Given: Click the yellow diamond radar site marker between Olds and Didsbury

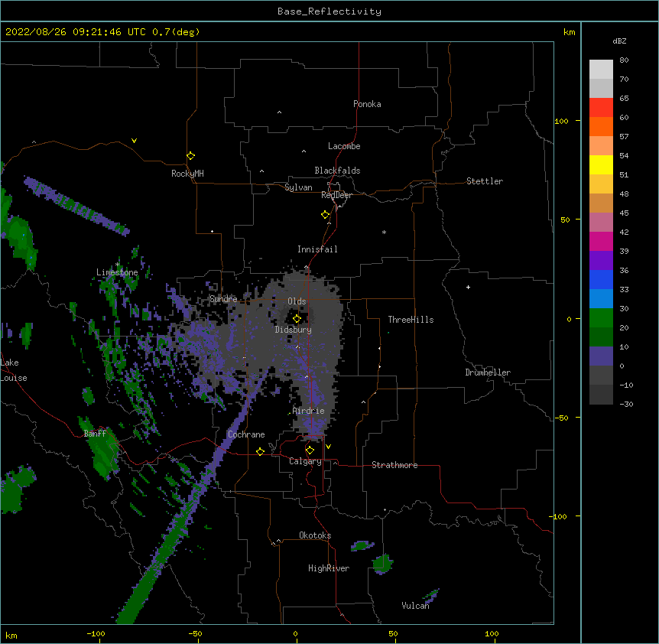Looking at the screenshot, I should coord(297,319).
